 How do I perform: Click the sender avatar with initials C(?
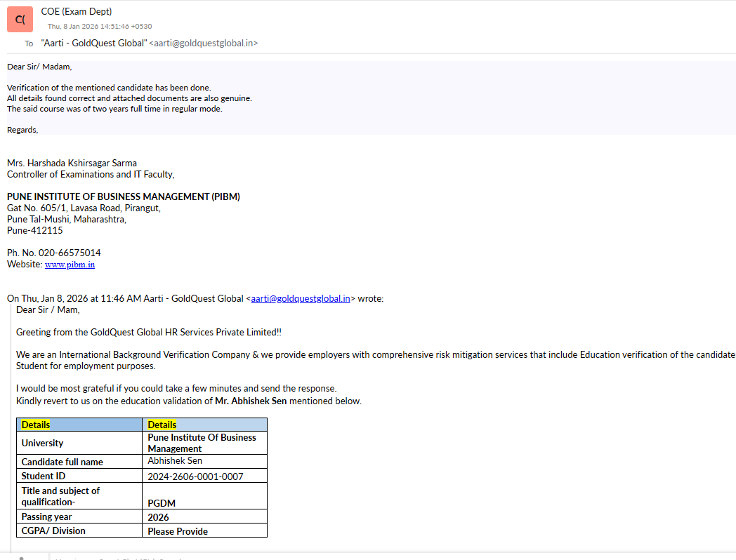pos(20,19)
